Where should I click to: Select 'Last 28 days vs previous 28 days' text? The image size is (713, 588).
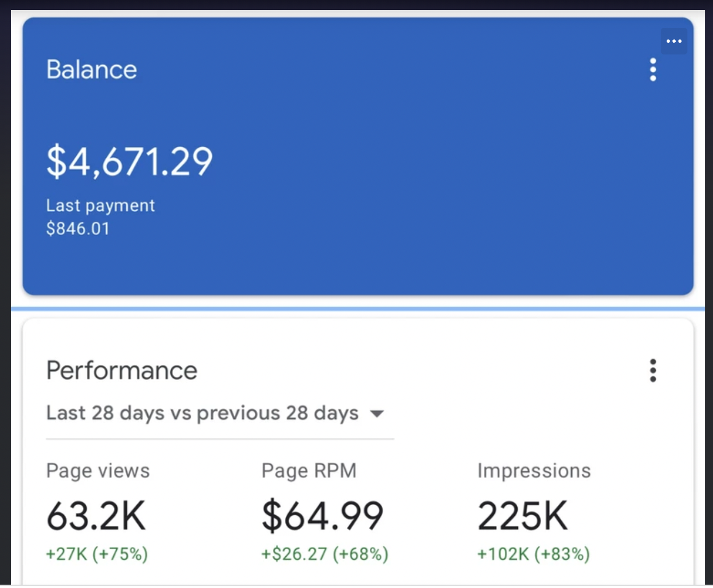(202, 413)
